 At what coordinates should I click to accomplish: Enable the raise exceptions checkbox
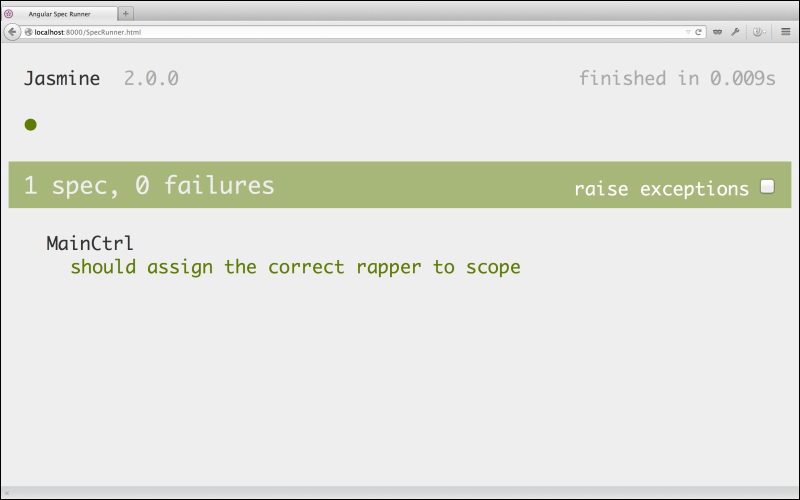767,187
